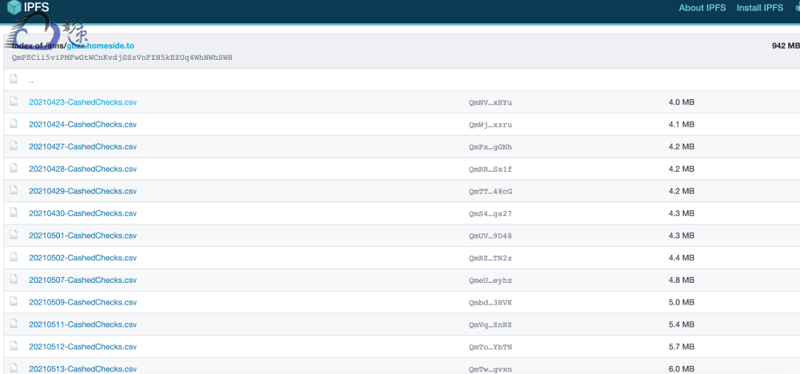Click file icon for 20210501-CashedChecks.csv
The image size is (800, 374).
coord(14,235)
